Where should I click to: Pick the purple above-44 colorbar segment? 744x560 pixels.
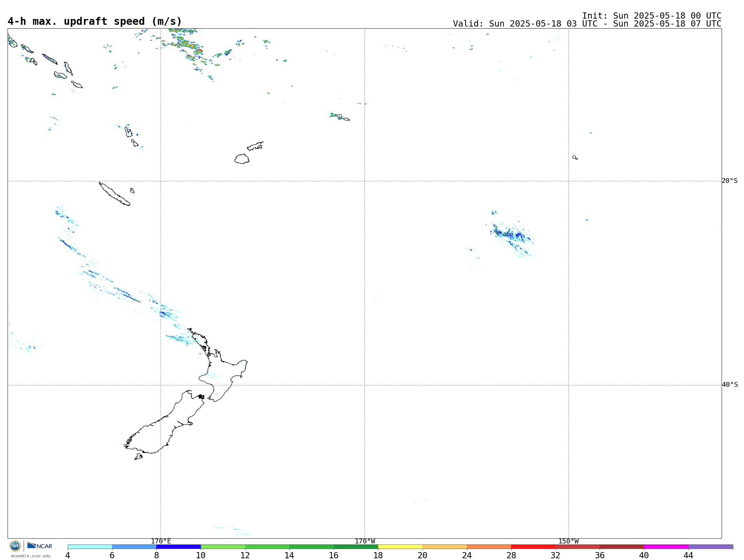(x=711, y=547)
